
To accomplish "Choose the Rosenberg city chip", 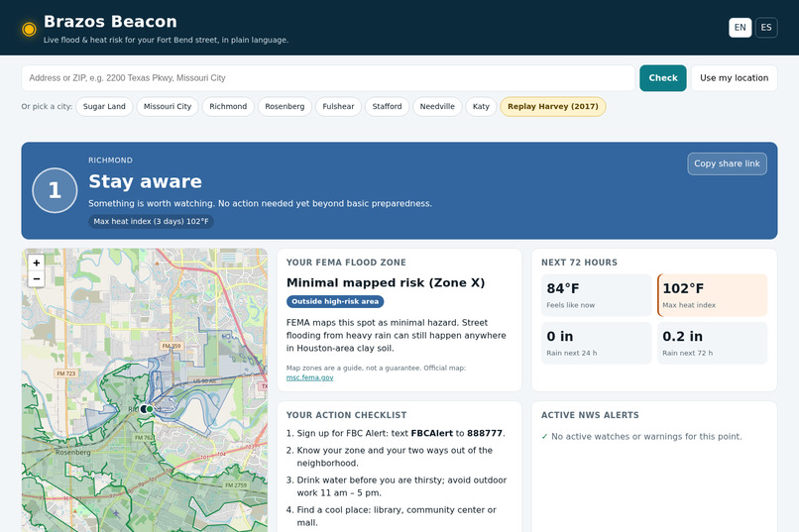I will pos(285,106).
